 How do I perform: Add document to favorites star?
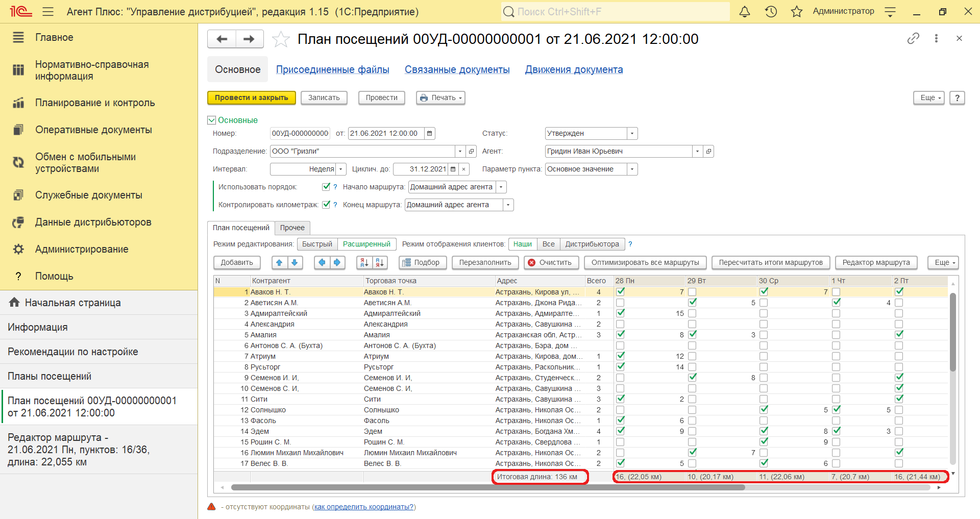click(281, 39)
